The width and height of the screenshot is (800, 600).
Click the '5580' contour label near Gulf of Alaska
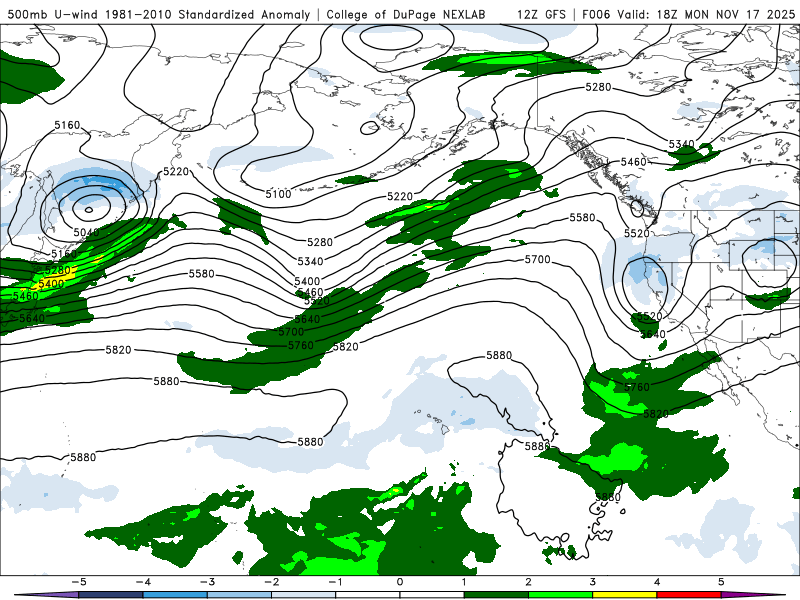(582, 218)
